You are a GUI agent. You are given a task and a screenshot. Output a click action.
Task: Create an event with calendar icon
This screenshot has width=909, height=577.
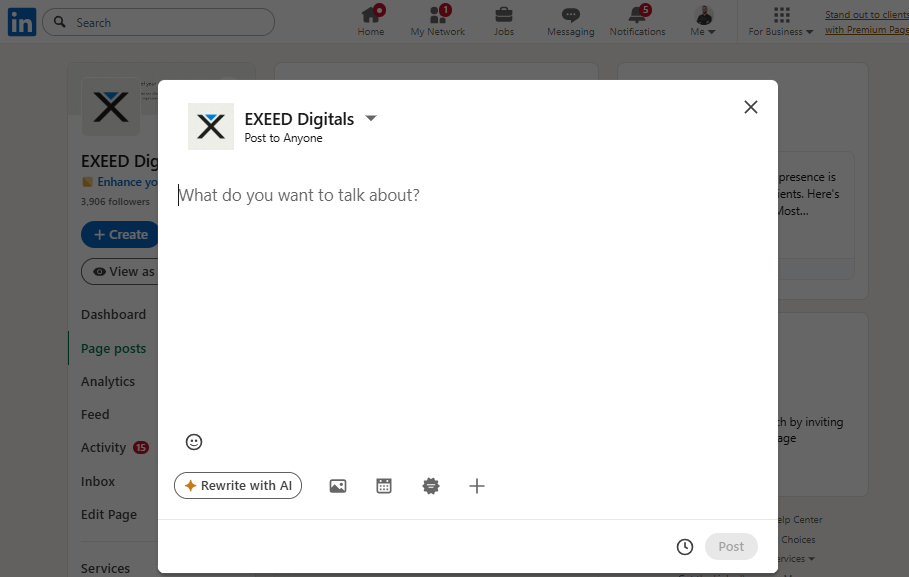[x=384, y=486]
